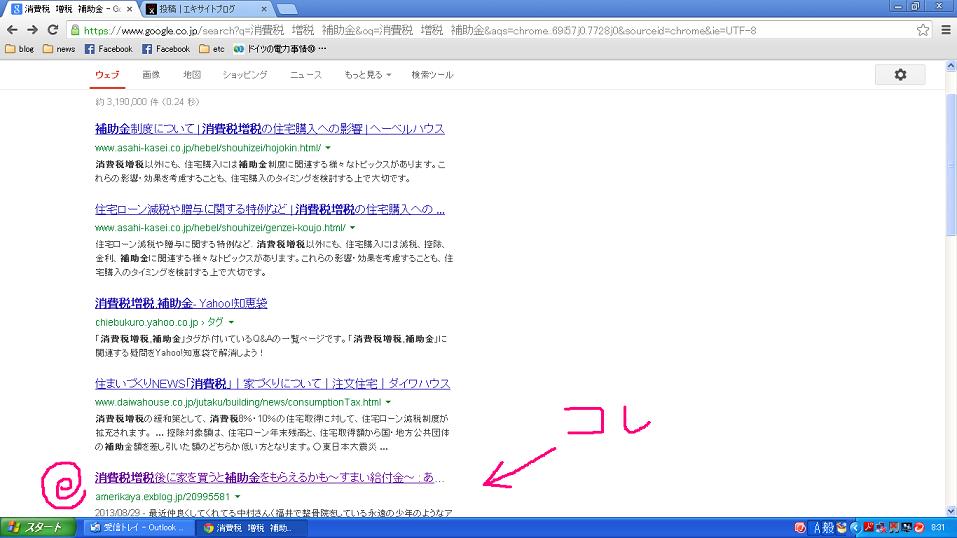Expand hidden tray icons with the round arrow
The height and width of the screenshot is (538, 957).
pos(856,528)
